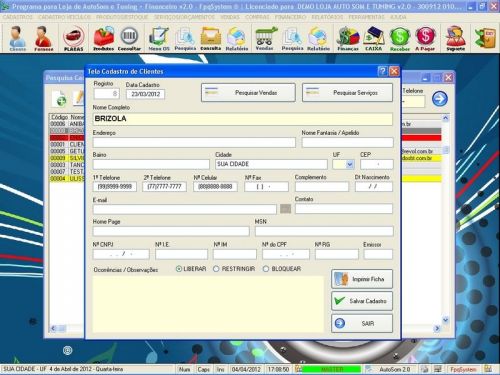The height and width of the screenshot is (375, 500).
Task: Click the 1º Telefone field
Action: point(115,187)
